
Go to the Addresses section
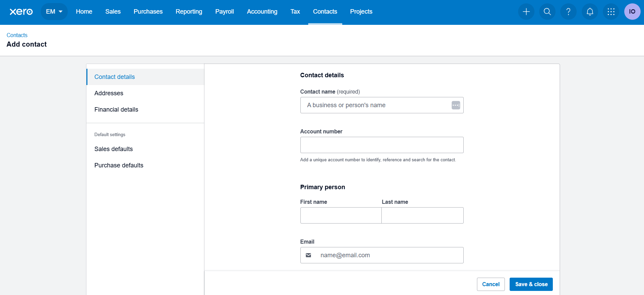[x=145, y=93]
